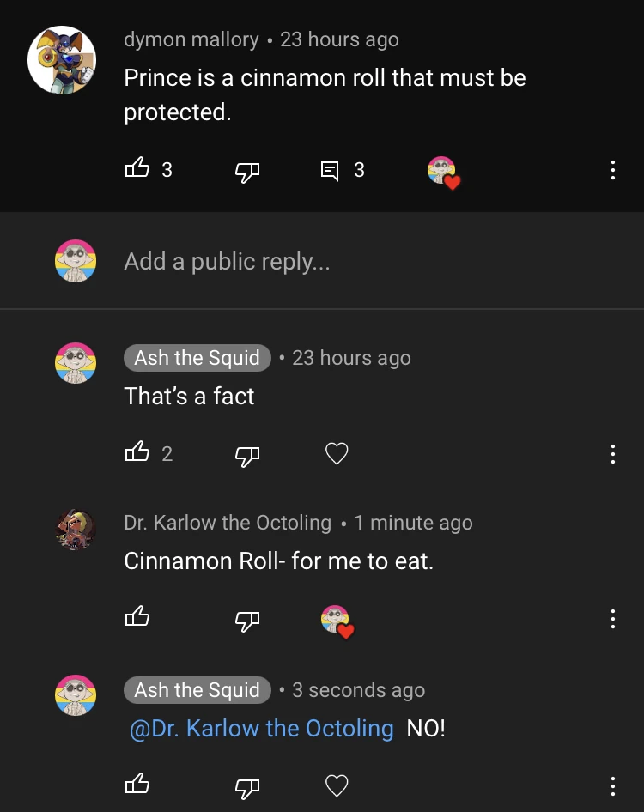Viewport: 644px width, 812px height.
Task: Like the "That's a fact" reply
Action: [x=137, y=452]
